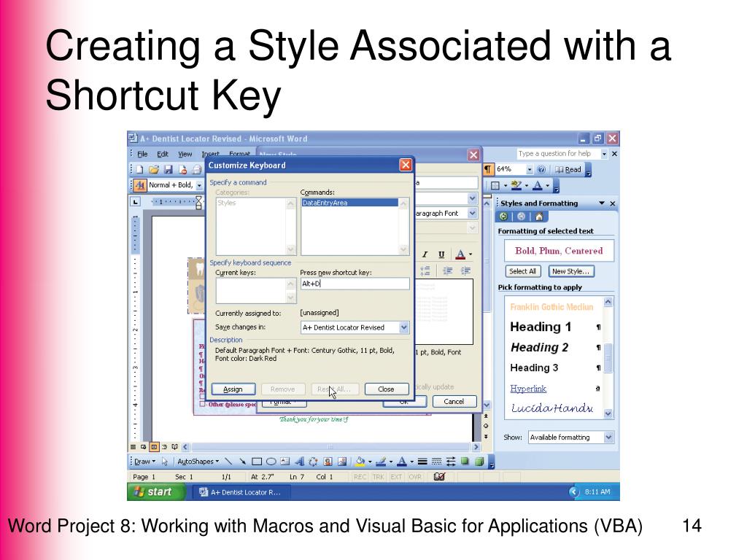Click Font Color A in Formatting toolbar
Viewport: 747px width, 560px height.
click(538, 185)
